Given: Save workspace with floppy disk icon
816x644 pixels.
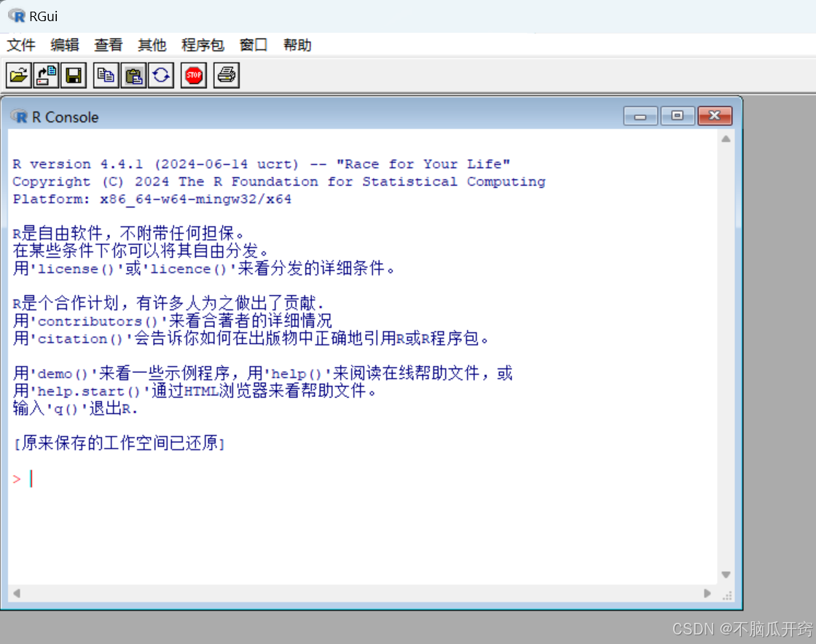Looking at the screenshot, I should coord(74,76).
